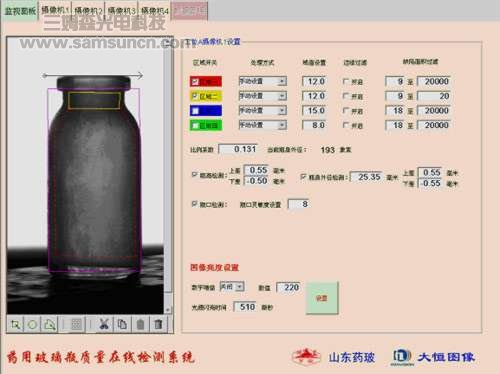
Task: Click the polygon search tool icon
Action: pyautogui.click(x=49, y=324)
